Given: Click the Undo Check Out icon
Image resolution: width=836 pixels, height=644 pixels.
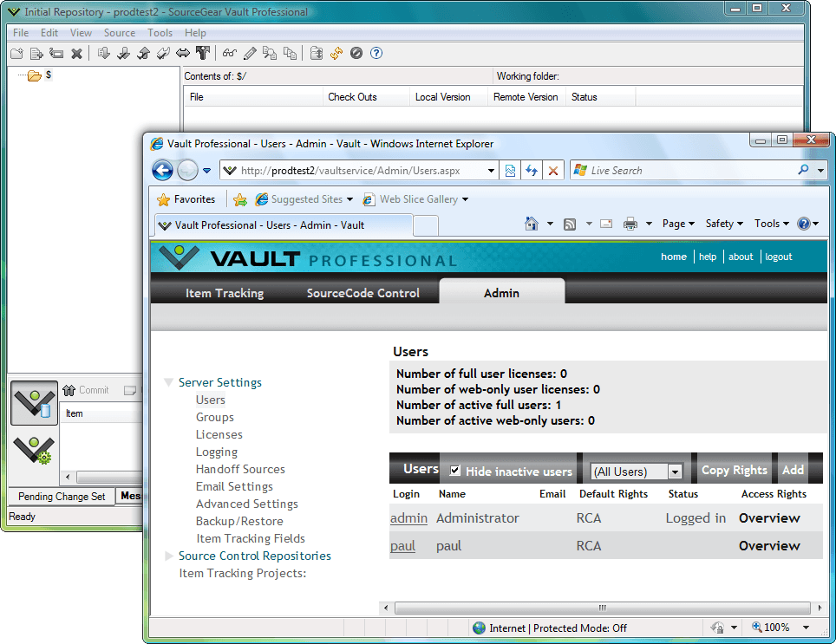Looking at the screenshot, I should point(163,53).
